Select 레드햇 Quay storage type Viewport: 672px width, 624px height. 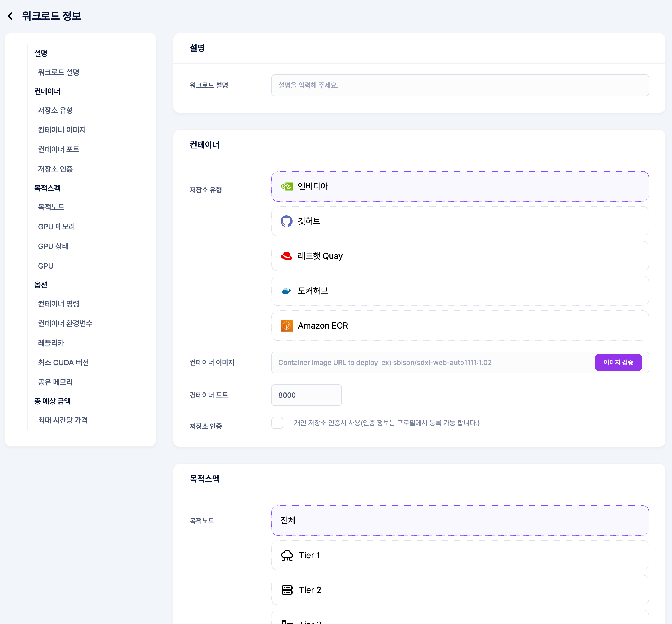point(460,256)
